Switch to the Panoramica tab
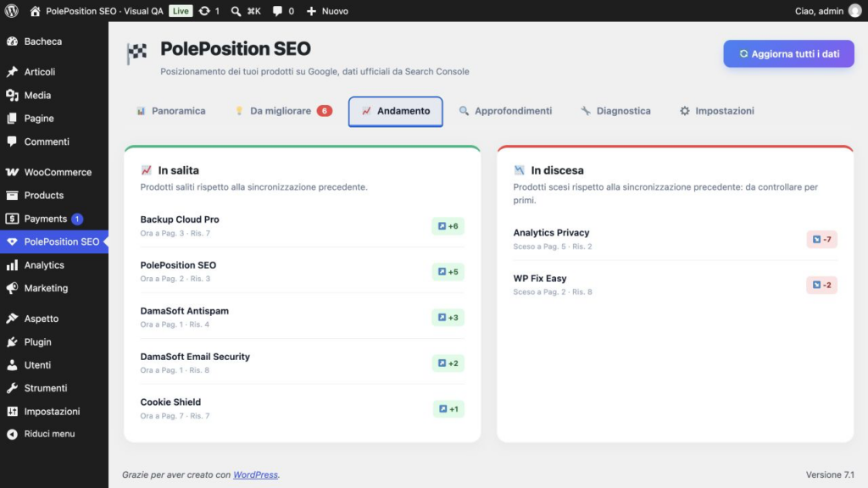Image resolution: width=868 pixels, height=488 pixels. click(x=171, y=111)
